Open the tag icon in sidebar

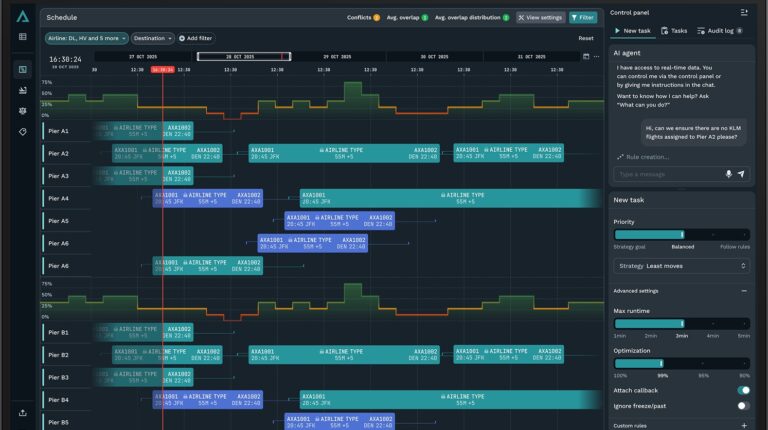[x=22, y=132]
